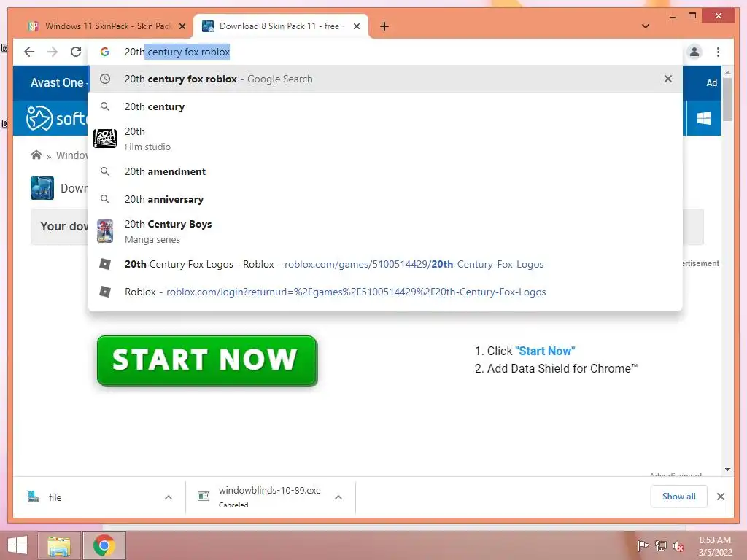Open a new tab with plus button

tap(384, 26)
